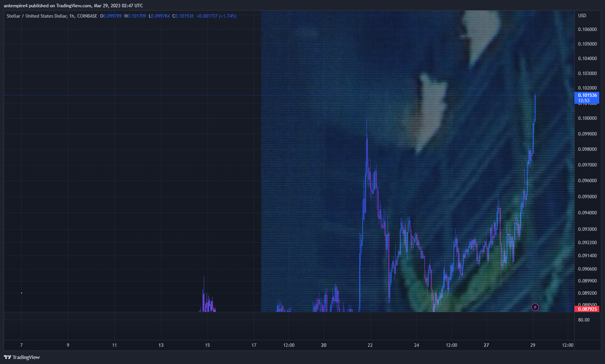Image resolution: width=605 pixels, height=364 pixels.
Task: Click date 22 on time axis
Action: 370,345
